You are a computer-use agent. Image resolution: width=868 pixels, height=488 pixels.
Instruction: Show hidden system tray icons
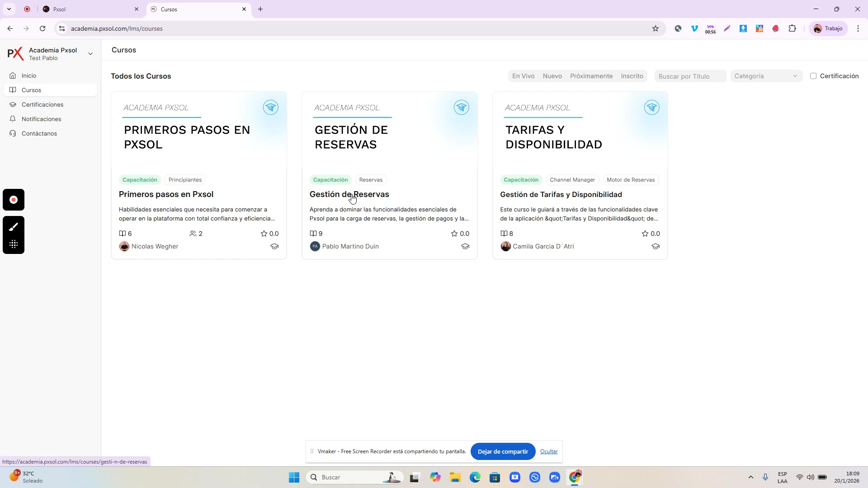(x=751, y=477)
